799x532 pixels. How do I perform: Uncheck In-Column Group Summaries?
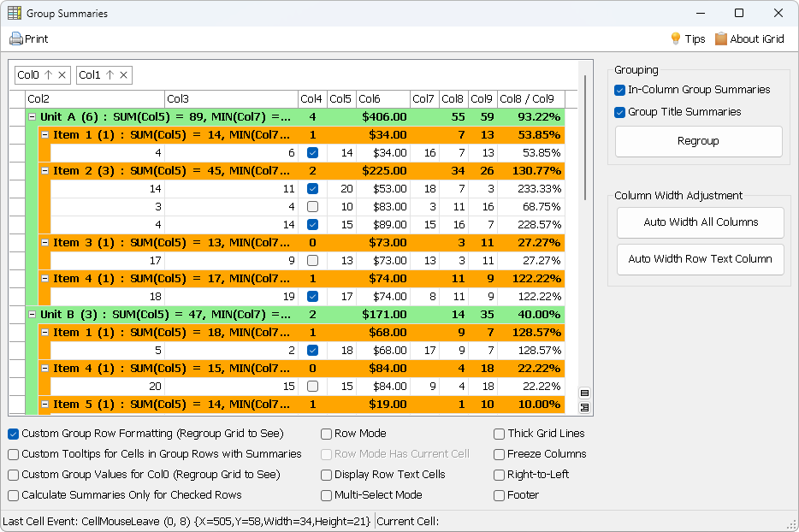pos(620,89)
